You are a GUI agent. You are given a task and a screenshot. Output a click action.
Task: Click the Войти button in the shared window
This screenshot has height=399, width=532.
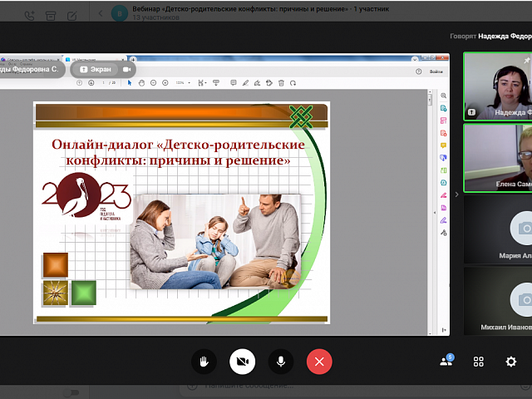[436, 71]
